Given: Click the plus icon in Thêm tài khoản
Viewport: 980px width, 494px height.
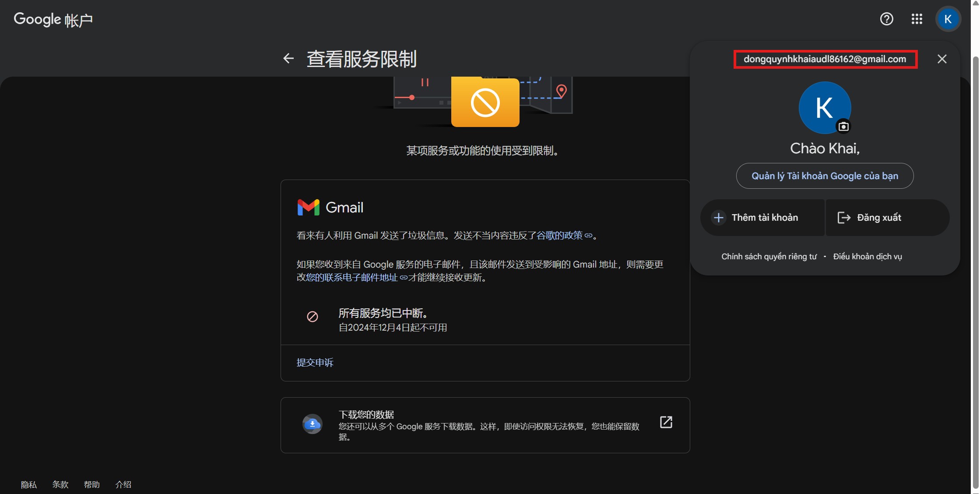Looking at the screenshot, I should click(x=718, y=218).
